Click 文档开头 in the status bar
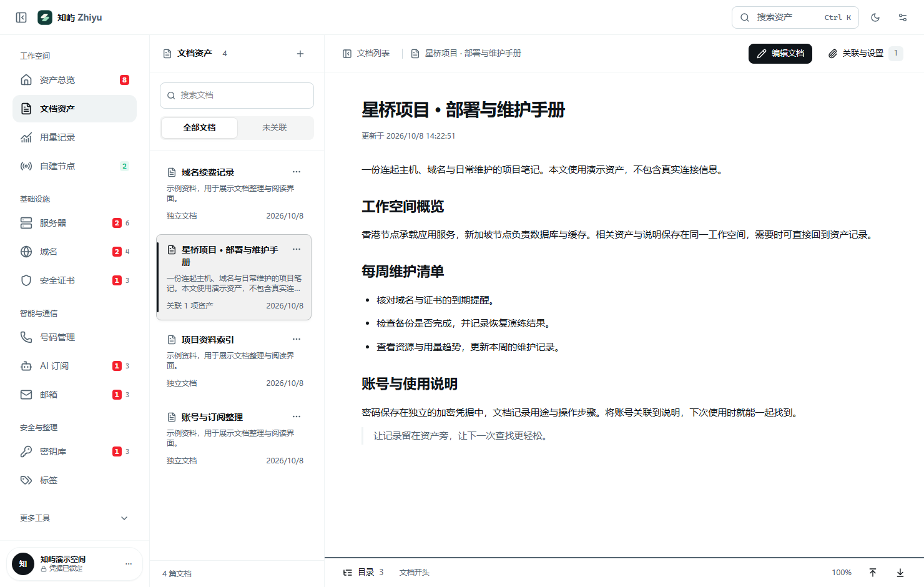Image resolution: width=924 pixels, height=587 pixels. coord(415,573)
